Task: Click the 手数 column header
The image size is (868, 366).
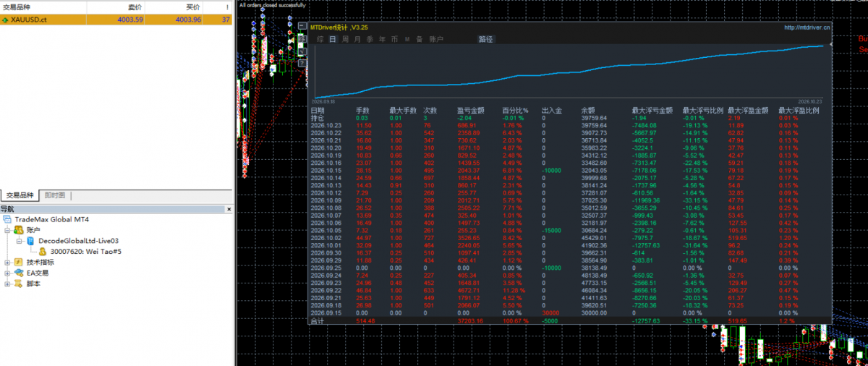Action: tap(363, 110)
